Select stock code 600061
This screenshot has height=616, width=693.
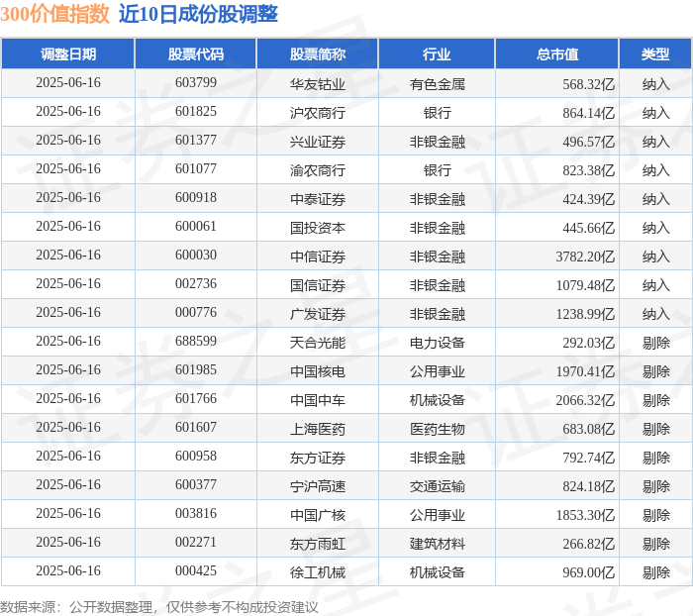(x=196, y=227)
